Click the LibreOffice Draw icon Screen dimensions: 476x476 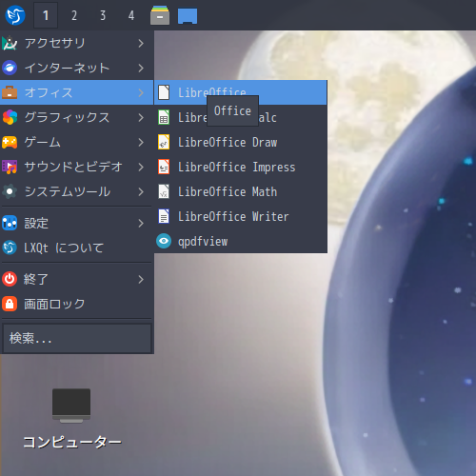[164, 142]
